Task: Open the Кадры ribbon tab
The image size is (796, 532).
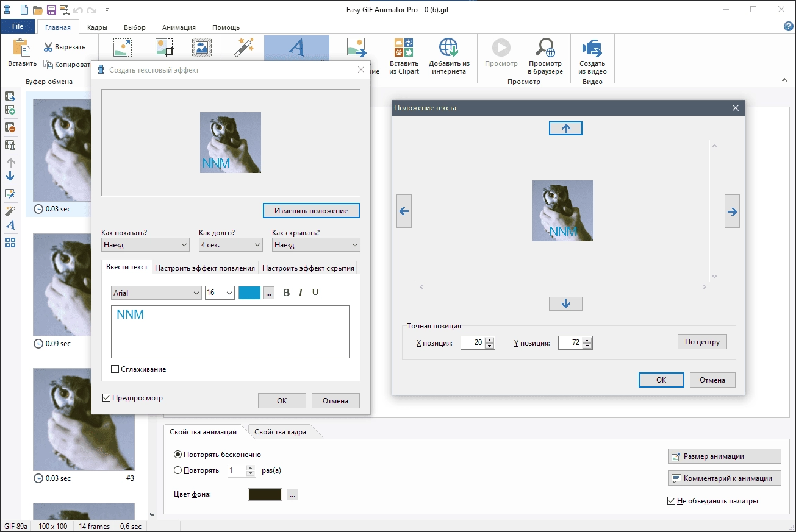Action: (98, 27)
